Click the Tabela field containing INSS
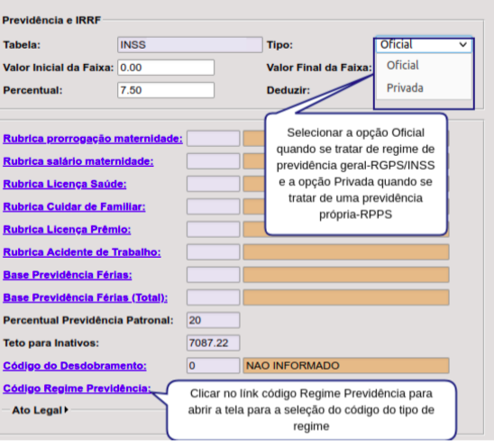 point(189,45)
